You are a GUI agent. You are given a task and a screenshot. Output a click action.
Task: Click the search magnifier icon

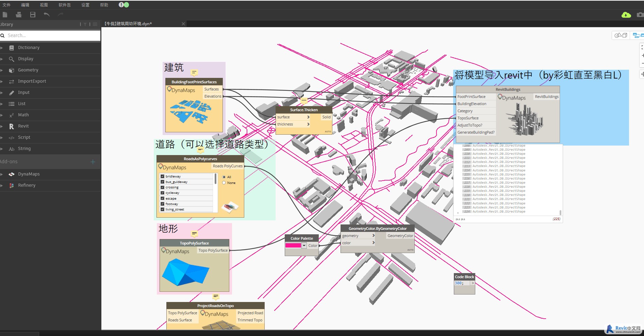tap(2, 35)
